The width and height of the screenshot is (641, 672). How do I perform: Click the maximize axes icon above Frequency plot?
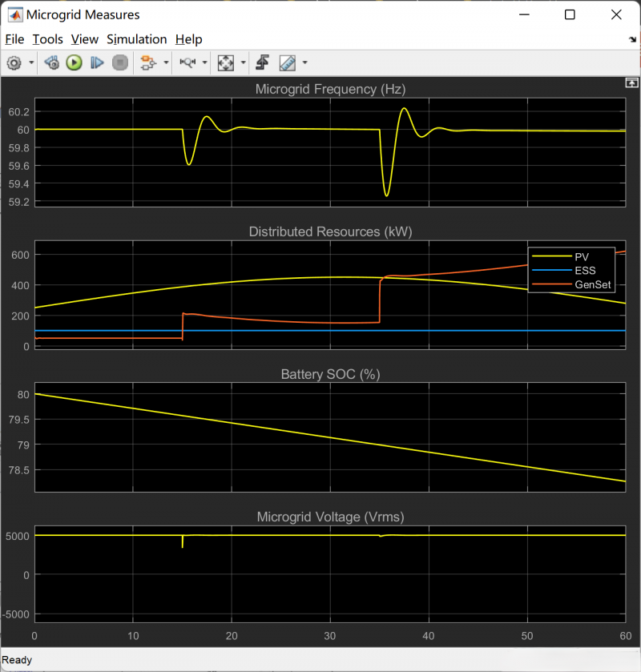(631, 82)
